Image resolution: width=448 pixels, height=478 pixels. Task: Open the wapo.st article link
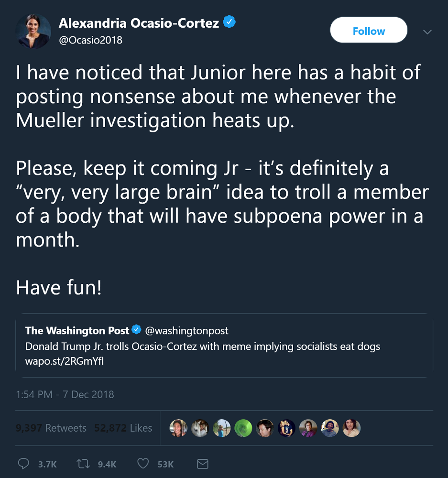tap(65, 361)
